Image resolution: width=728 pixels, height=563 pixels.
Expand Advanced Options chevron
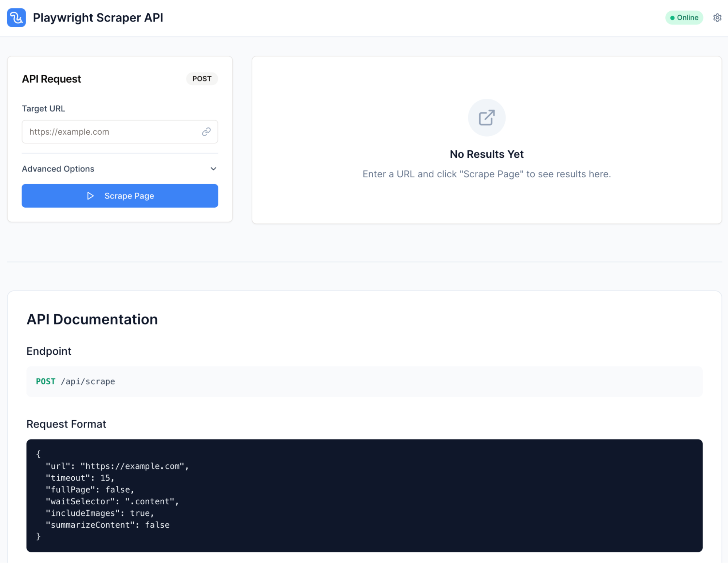(213, 169)
